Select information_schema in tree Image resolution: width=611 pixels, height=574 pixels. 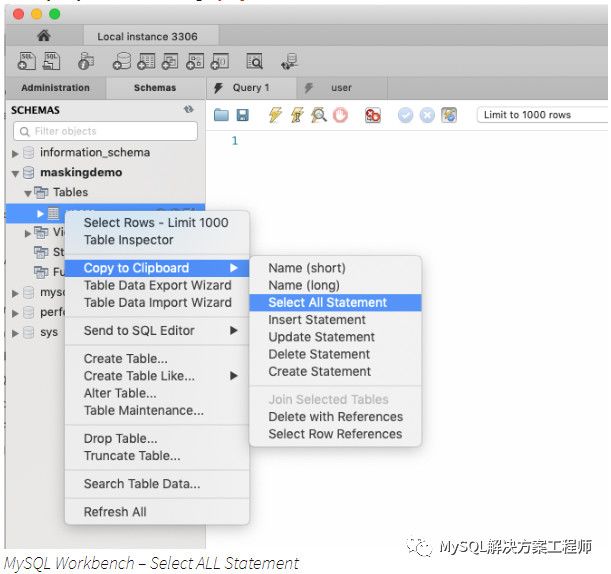[x=95, y=152]
